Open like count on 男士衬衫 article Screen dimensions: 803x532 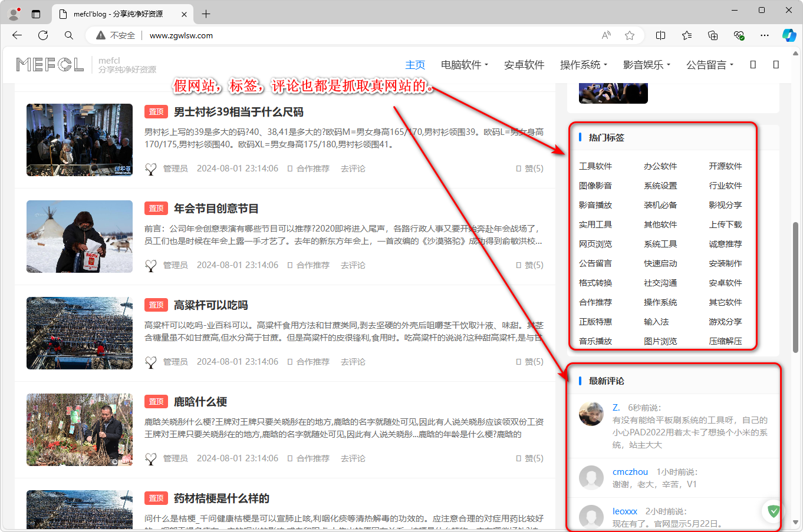tap(530, 168)
